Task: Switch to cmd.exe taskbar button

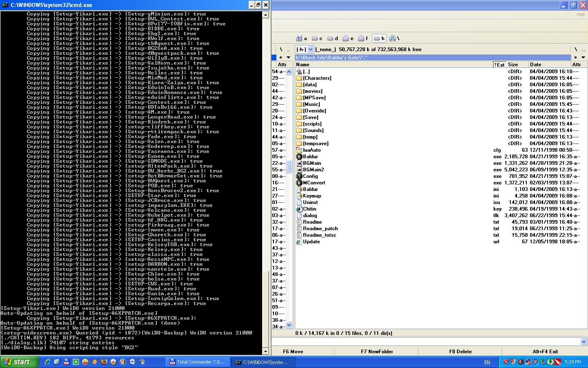Action: point(263,362)
